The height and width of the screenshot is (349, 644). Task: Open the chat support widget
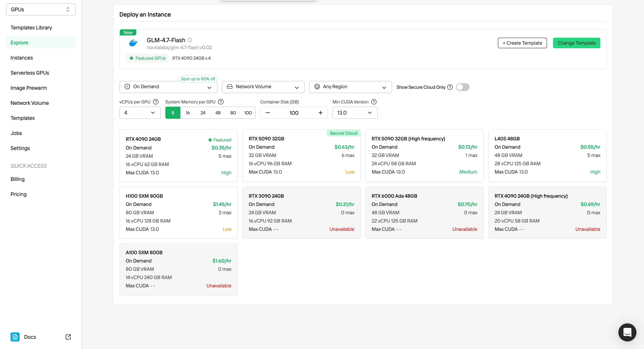click(627, 332)
